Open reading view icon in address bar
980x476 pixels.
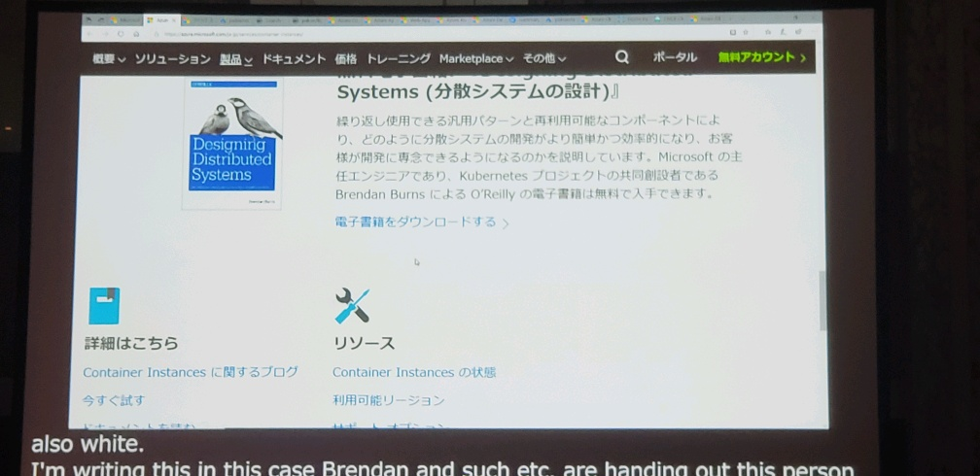pos(733,32)
